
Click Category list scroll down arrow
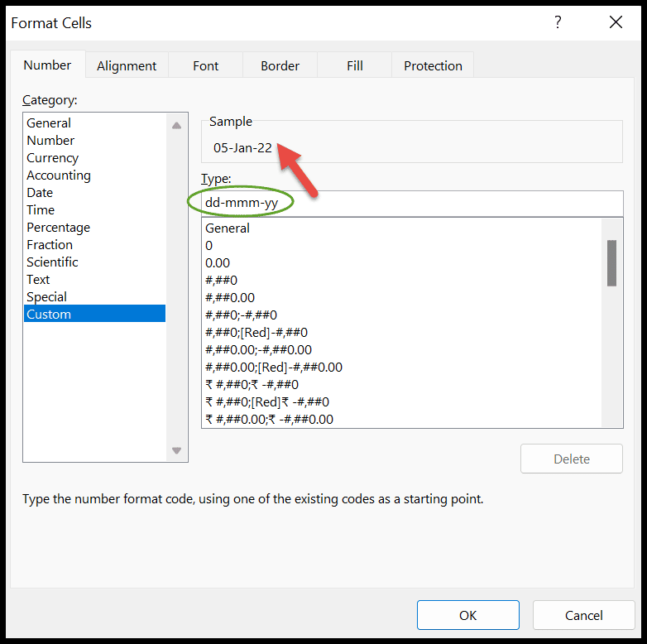(x=176, y=450)
